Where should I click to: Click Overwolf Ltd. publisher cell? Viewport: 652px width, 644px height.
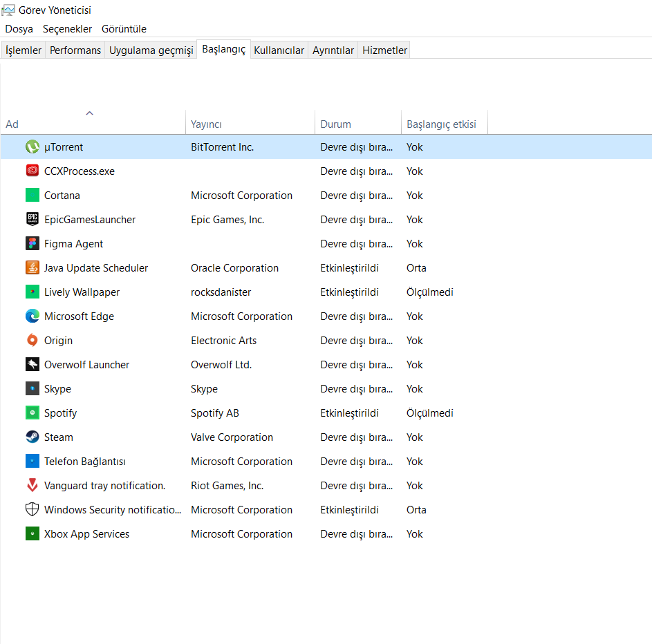point(221,365)
